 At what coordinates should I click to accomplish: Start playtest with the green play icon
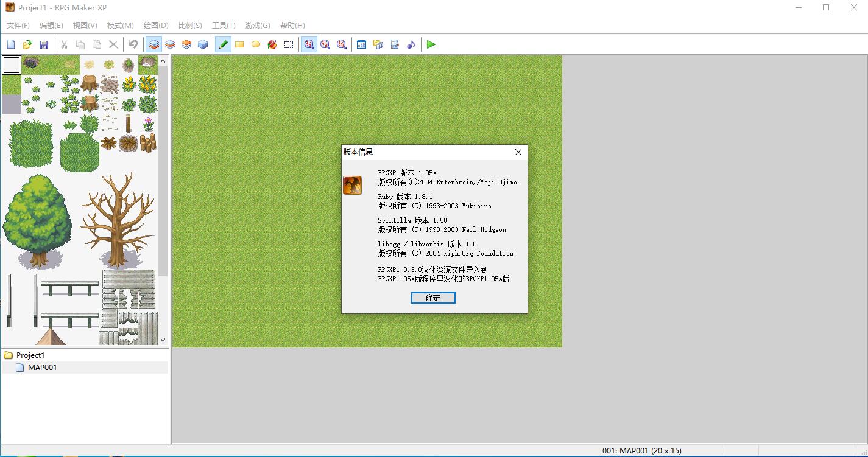click(431, 44)
